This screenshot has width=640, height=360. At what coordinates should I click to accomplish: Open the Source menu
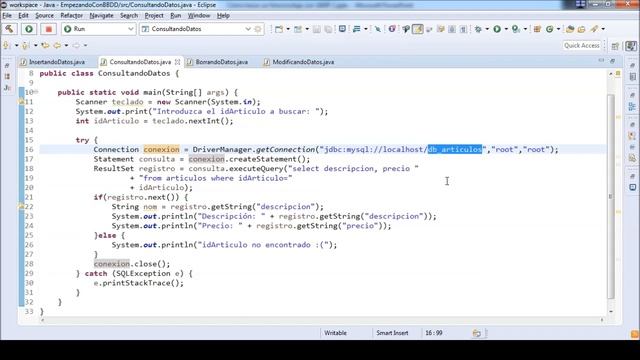click(44, 16)
